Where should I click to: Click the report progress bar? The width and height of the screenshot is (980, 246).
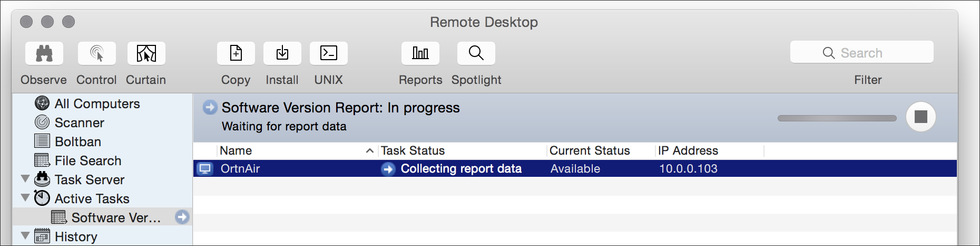click(837, 118)
